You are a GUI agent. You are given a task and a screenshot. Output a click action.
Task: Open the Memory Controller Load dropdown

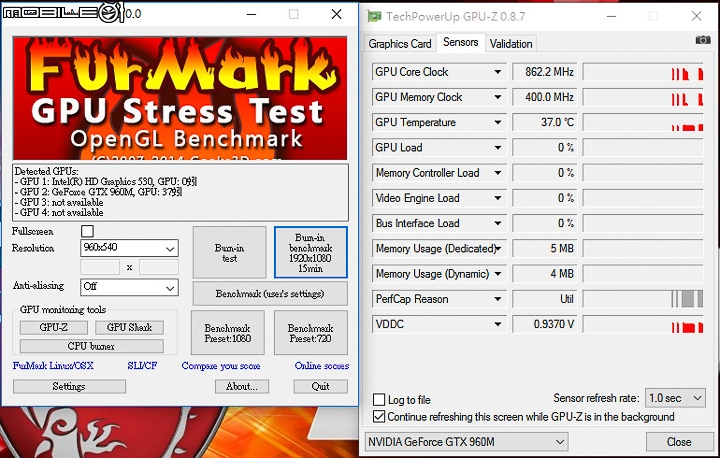497,173
